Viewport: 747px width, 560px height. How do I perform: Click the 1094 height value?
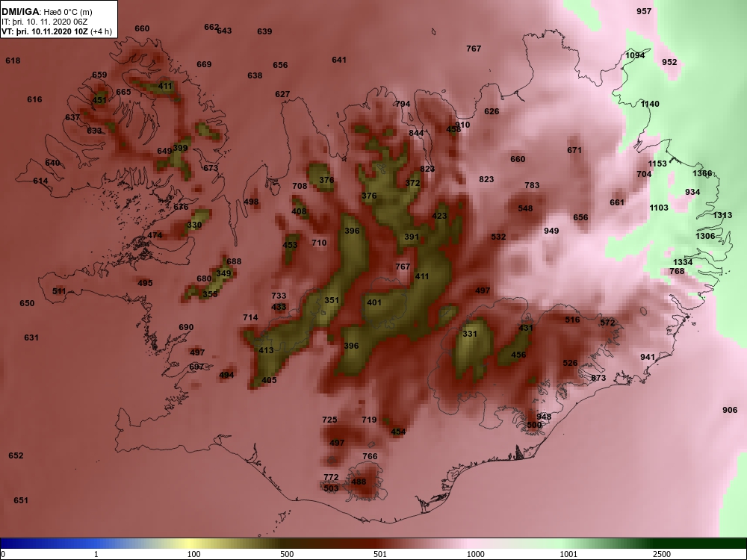pos(635,55)
